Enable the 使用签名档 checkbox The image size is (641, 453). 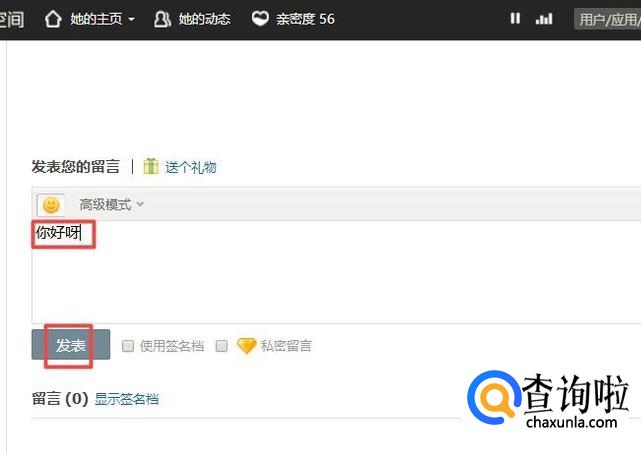128,346
